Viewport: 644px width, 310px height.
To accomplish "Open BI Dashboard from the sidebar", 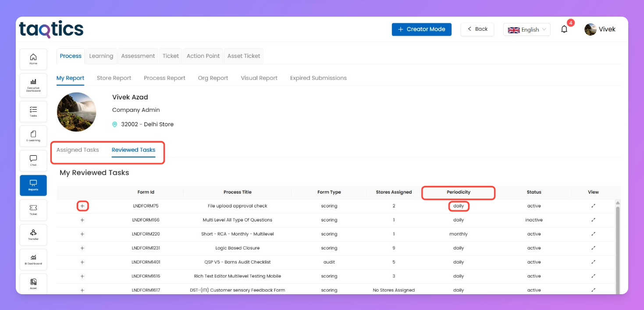I will pyautogui.click(x=33, y=259).
